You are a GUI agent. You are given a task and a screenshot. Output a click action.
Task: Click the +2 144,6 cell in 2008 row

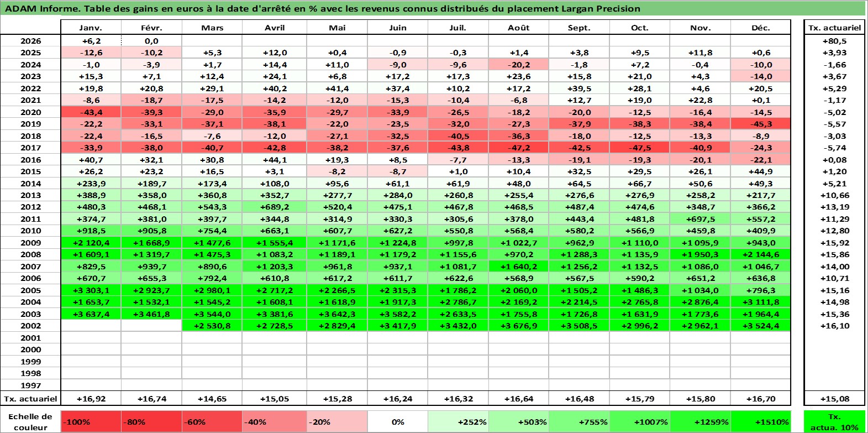coord(760,254)
